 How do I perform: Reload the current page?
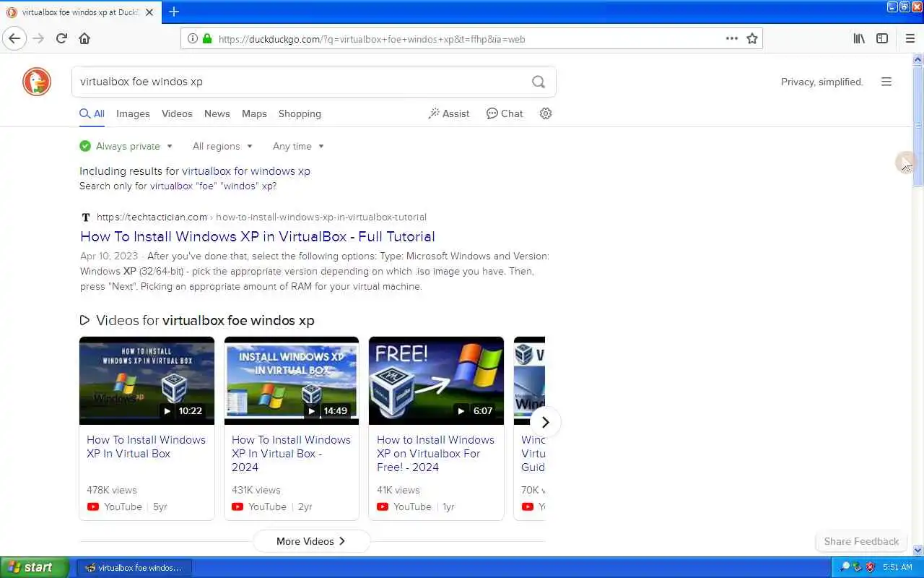[x=61, y=38]
